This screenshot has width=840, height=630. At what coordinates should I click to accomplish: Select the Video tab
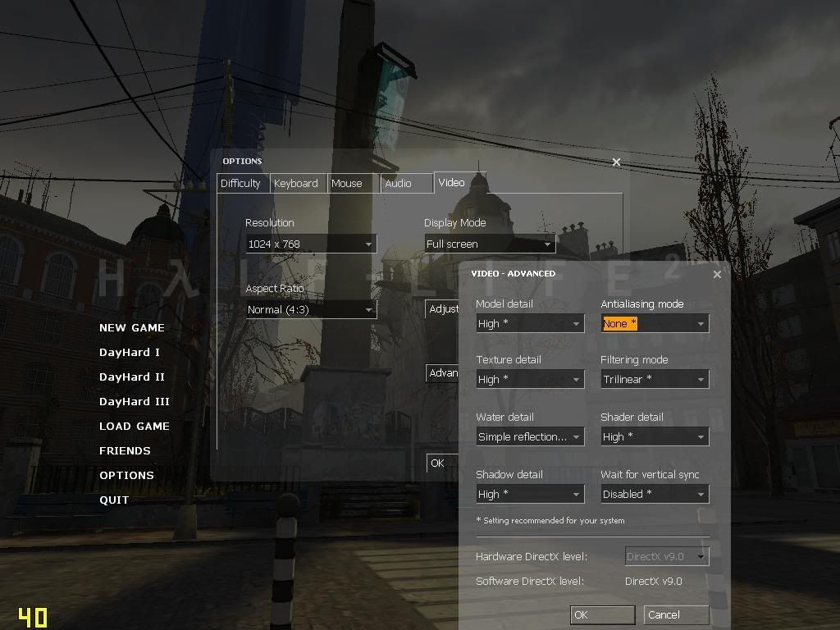point(459,182)
